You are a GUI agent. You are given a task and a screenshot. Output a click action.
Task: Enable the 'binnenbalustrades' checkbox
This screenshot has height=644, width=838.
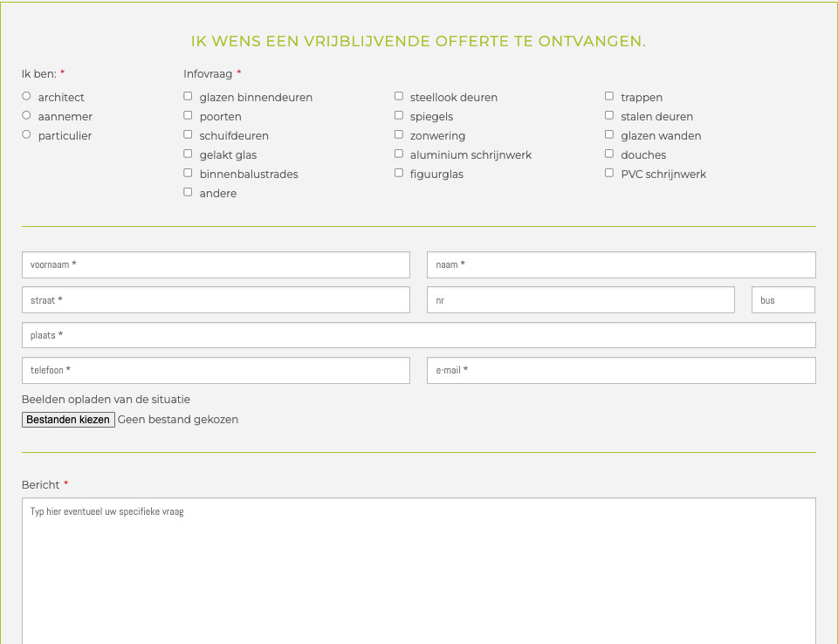188,172
